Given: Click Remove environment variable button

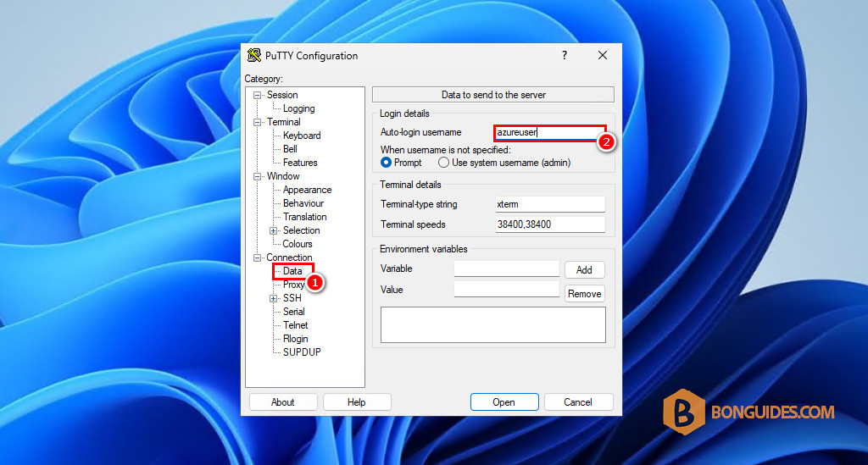Looking at the screenshot, I should click(585, 294).
